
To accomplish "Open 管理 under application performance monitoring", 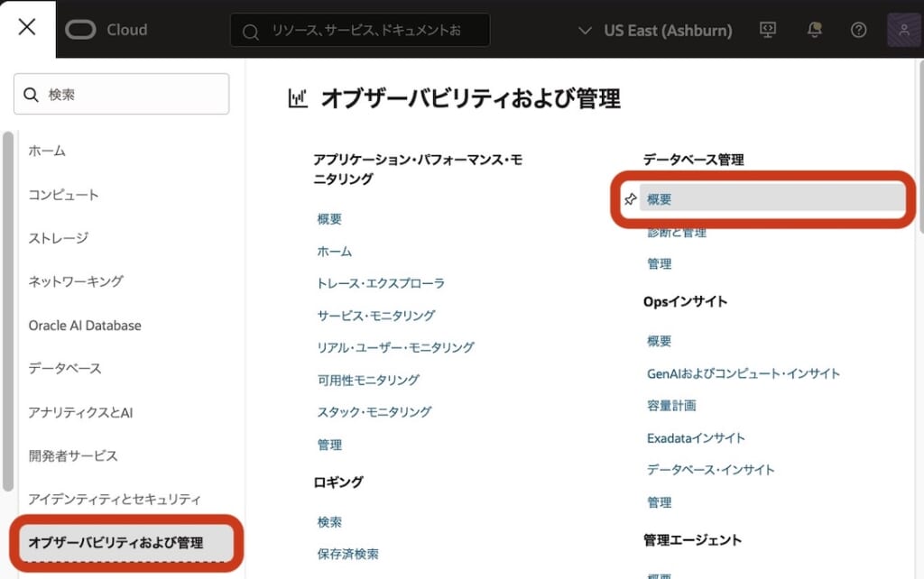I will 329,445.
